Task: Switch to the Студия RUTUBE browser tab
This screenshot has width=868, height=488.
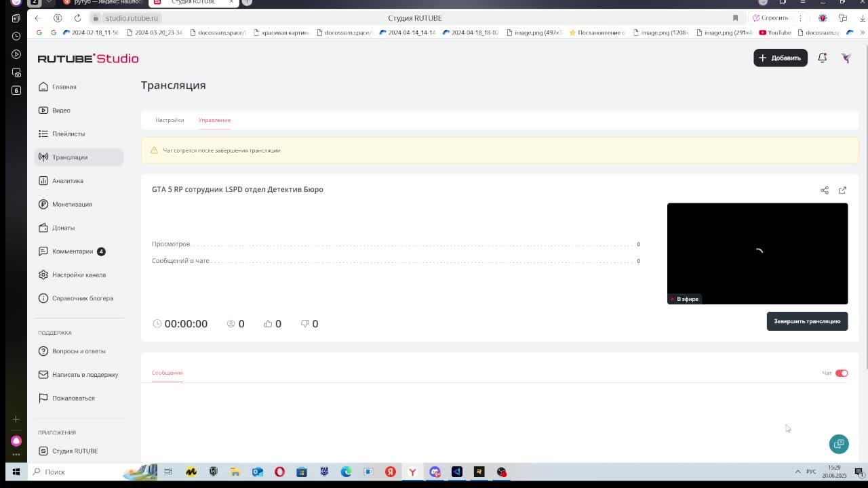Action: [194, 3]
